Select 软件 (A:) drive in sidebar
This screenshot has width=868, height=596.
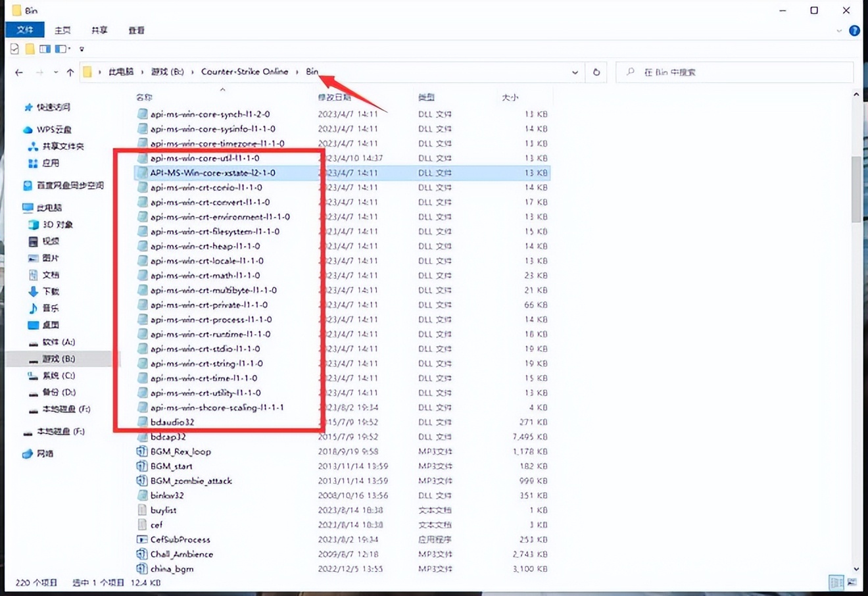point(59,342)
